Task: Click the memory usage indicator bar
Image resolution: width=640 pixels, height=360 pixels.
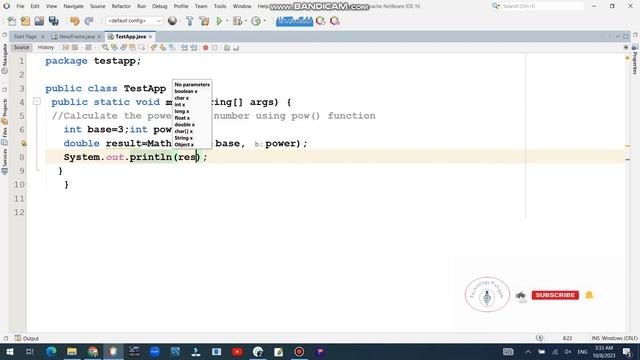Action: [294, 21]
